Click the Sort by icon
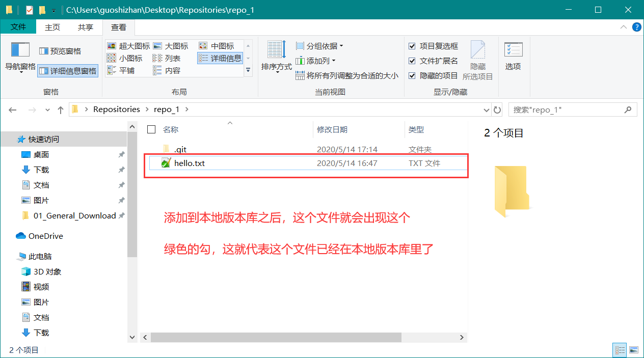Screen dimensions: 644x358 click(277, 51)
